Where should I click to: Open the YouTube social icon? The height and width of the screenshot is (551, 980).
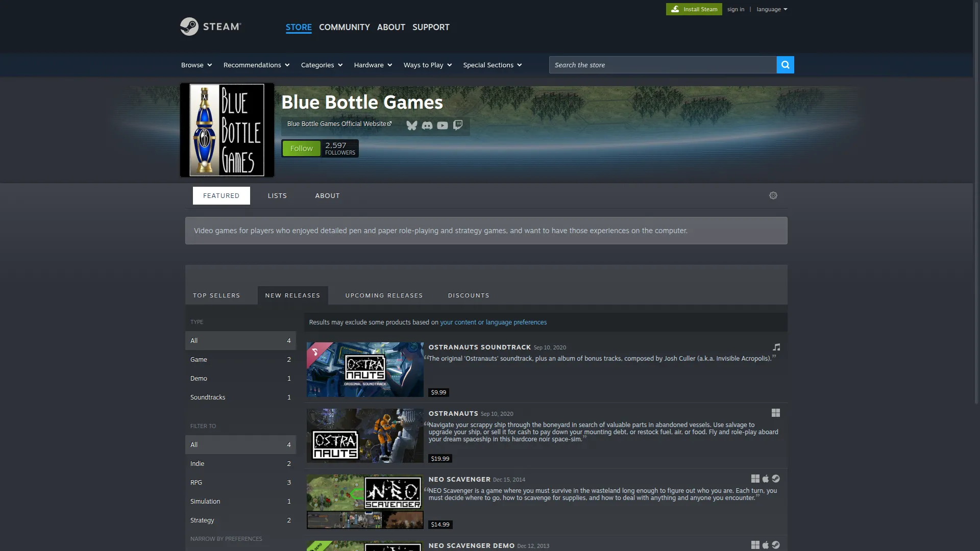(443, 126)
